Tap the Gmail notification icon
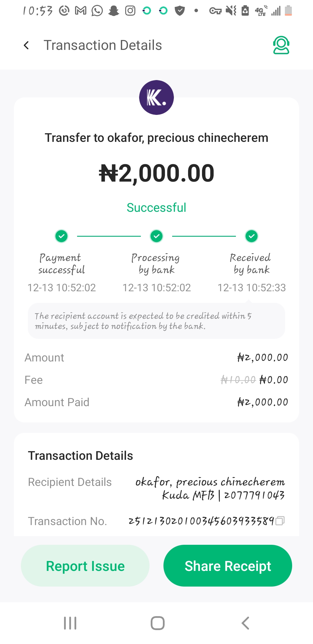 click(x=81, y=11)
